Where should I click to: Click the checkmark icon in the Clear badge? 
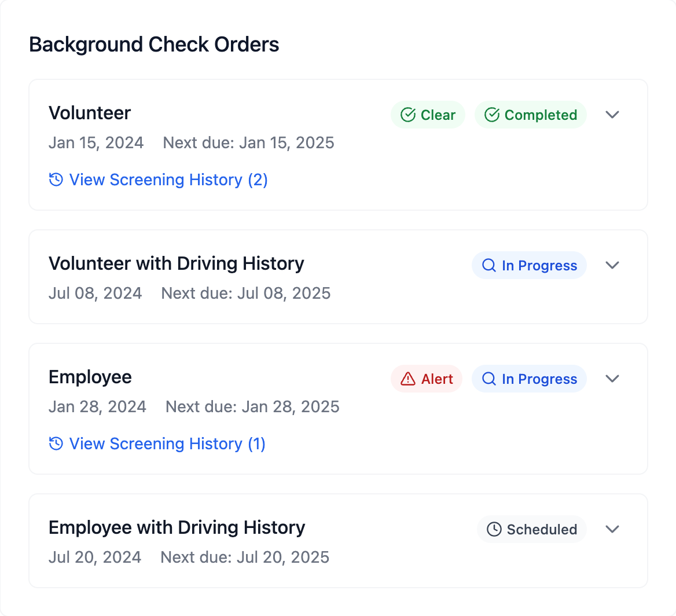point(407,115)
